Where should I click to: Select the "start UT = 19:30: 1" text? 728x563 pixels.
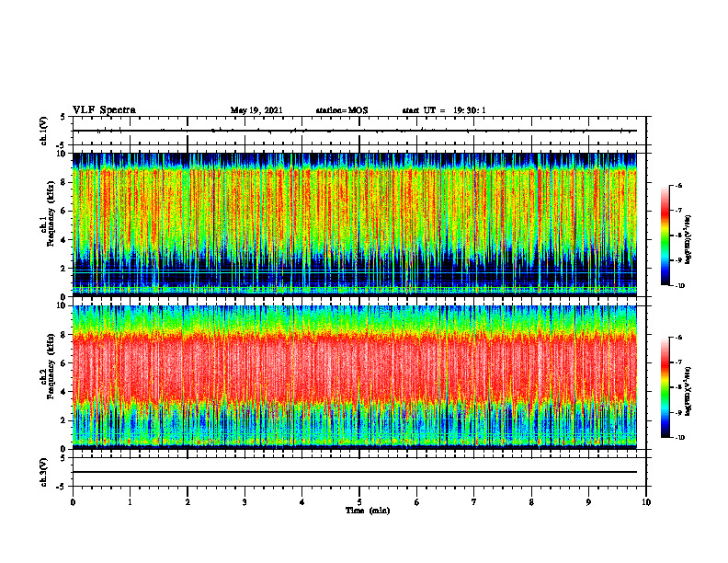click(x=444, y=110)
